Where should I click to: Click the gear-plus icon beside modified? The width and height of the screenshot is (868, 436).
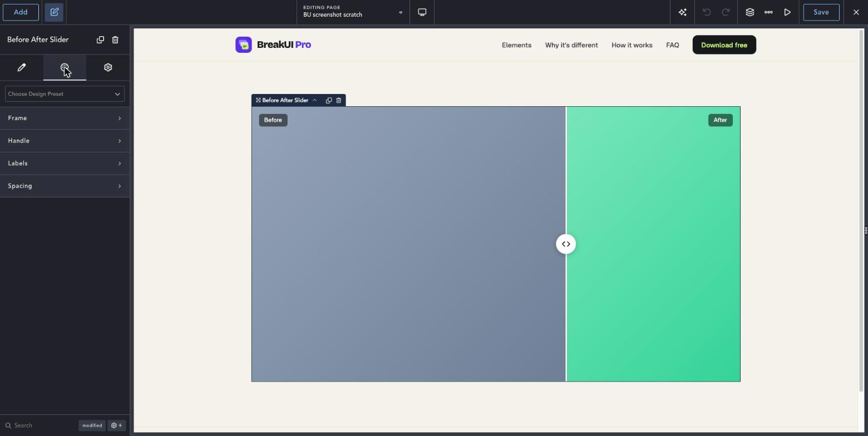click(x=117, y=425)
